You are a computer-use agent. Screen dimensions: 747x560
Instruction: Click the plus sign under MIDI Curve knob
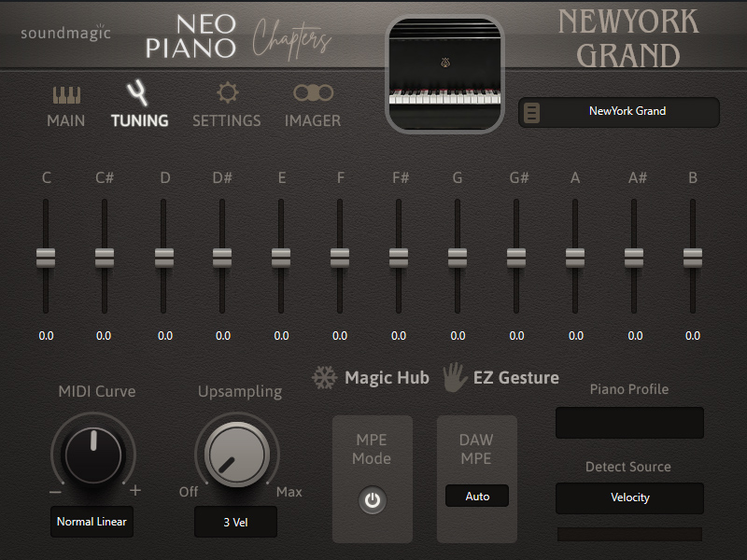coord(135,490)
